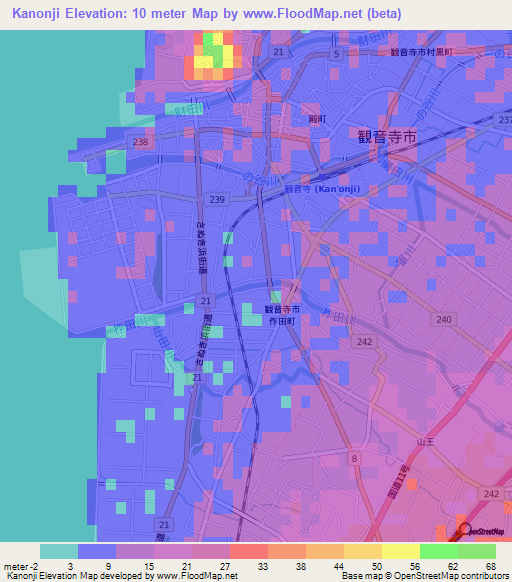
Task: Click the legend value 68
Action: click(491, 567)
